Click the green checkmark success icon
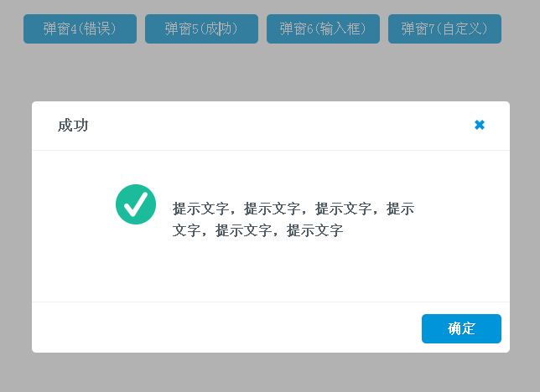540x392 pixels. [x=136, y=204]
